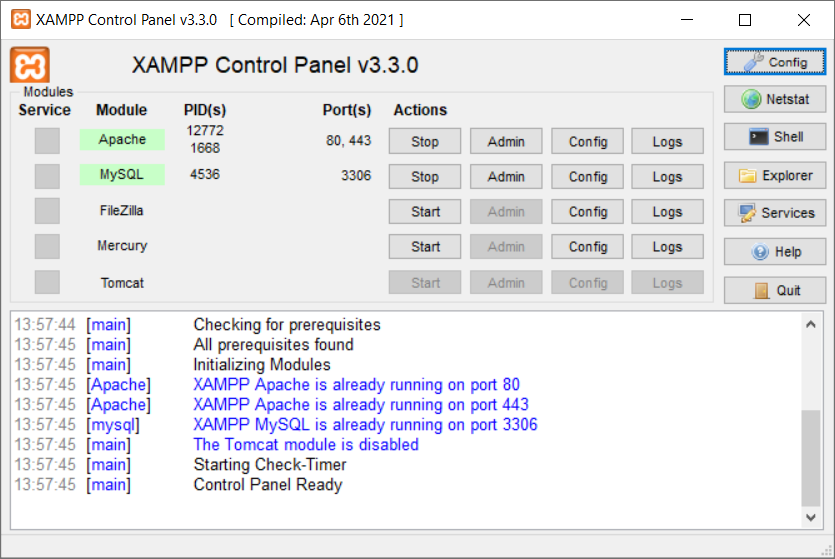Click the log scrollbar up arrow
This screenshot has height=559, width=835.
tap(811, 324)
